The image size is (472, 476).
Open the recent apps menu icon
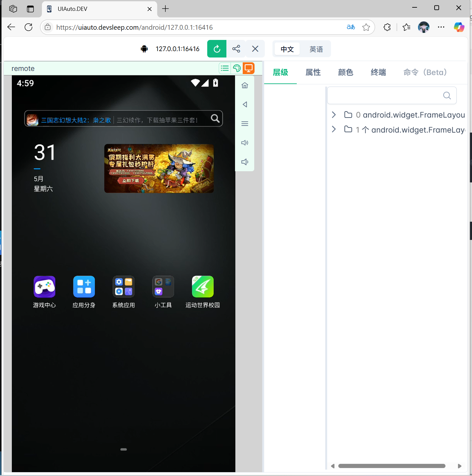tap(245, 123)
